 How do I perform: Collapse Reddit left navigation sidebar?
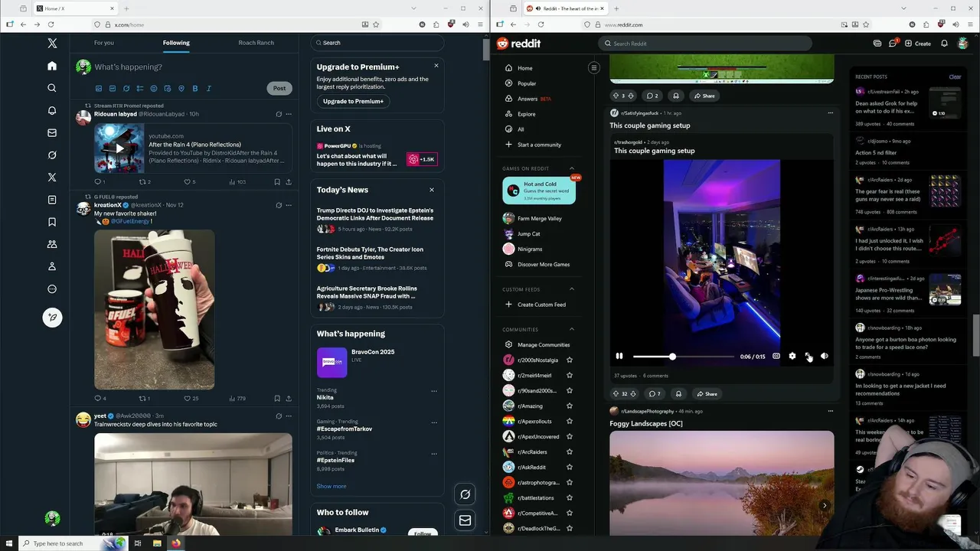[593, 68]
